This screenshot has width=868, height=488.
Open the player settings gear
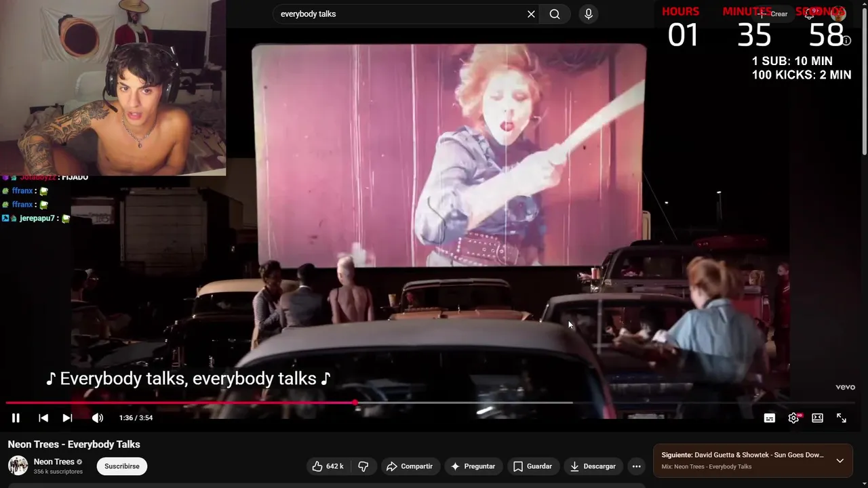[793, 418]
